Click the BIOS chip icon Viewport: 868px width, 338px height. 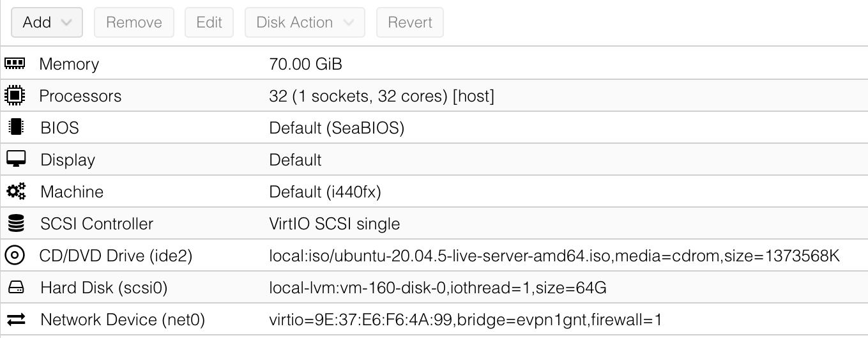(15, 128)
